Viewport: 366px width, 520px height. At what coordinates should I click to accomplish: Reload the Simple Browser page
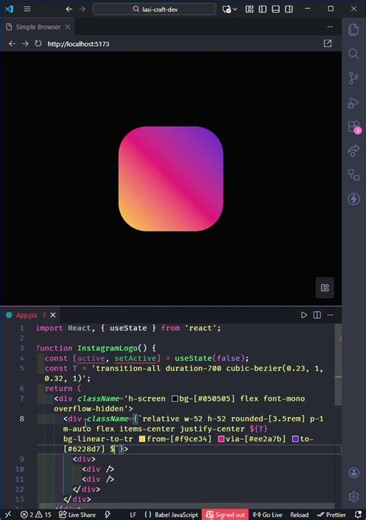pos(38,44)
